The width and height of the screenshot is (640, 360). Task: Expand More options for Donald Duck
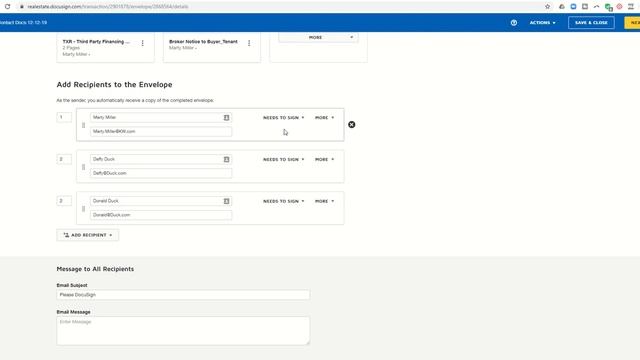(324, 201)
